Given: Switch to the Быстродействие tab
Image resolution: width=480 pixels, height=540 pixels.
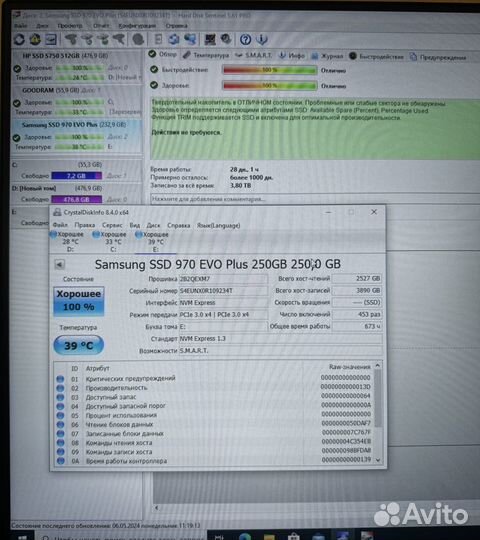Looking at the screenshot, I should point(376,56).
